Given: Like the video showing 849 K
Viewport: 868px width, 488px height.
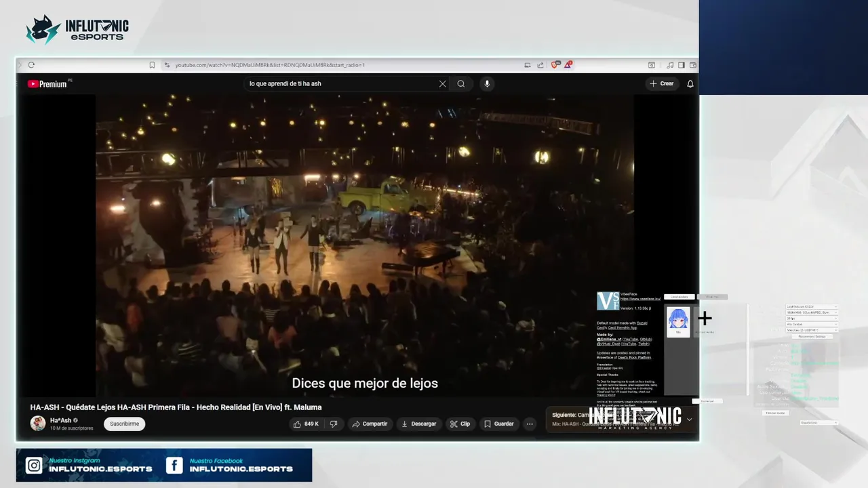Looking at the screenshot, I should click(x=306, y=424).
